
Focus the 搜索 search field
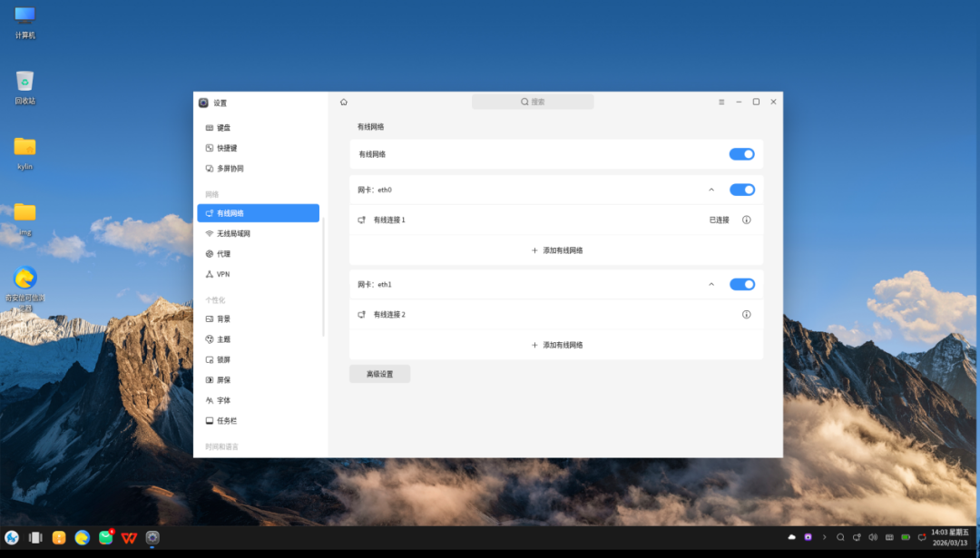pyautogui.click(x=533, y=102)
